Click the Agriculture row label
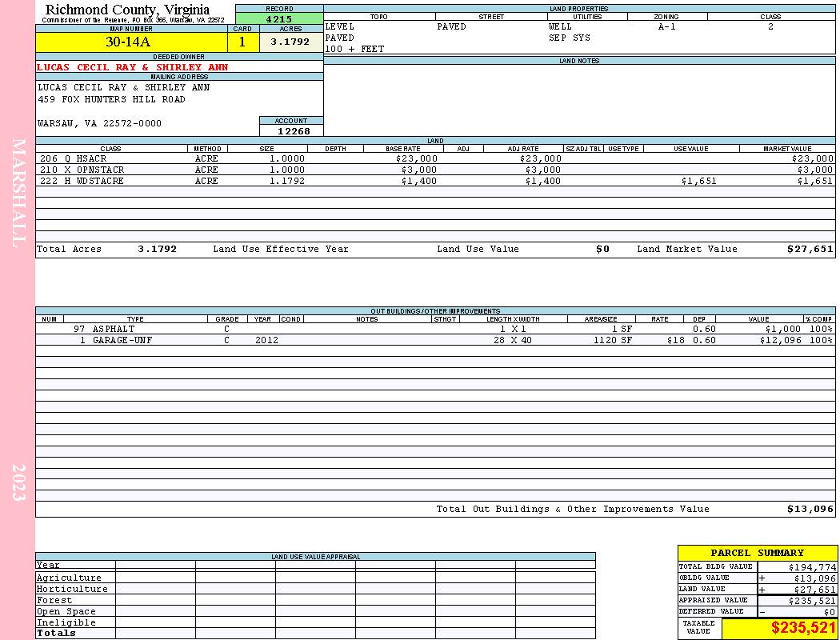This screenshot has width=840, height=640. (69, 578)
